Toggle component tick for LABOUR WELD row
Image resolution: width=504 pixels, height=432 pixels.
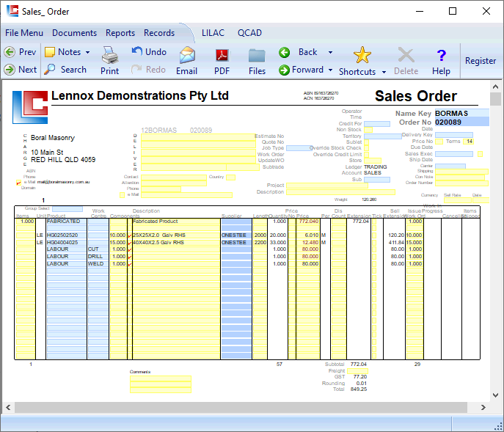(130, 264)
